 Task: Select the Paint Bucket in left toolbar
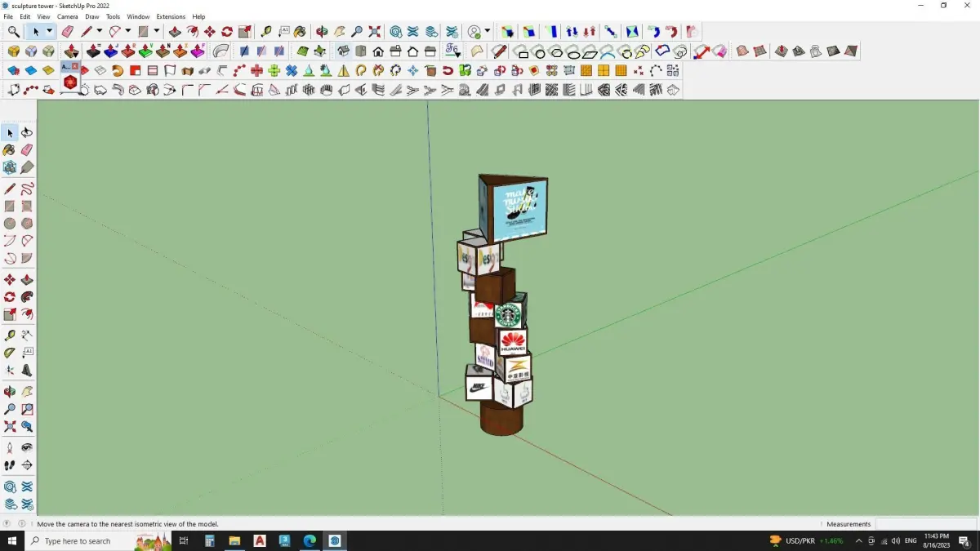(x=10, y=150)
